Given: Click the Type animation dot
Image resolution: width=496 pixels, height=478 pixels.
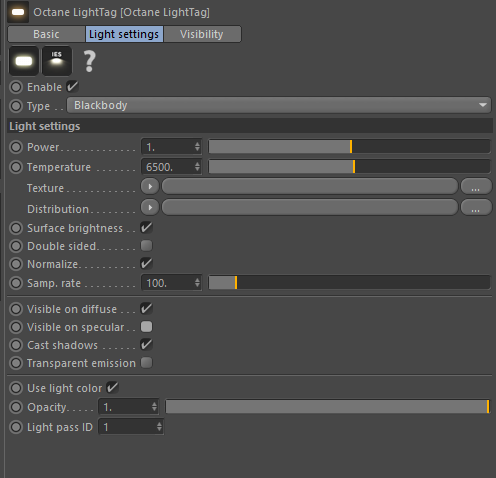Looking at the screenshot, I should [16, 106].
